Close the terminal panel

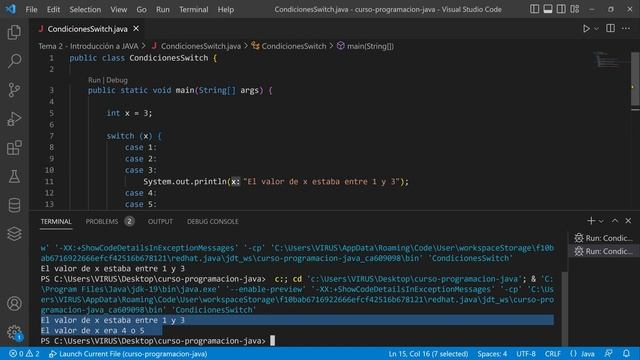[x=628, y=221]
